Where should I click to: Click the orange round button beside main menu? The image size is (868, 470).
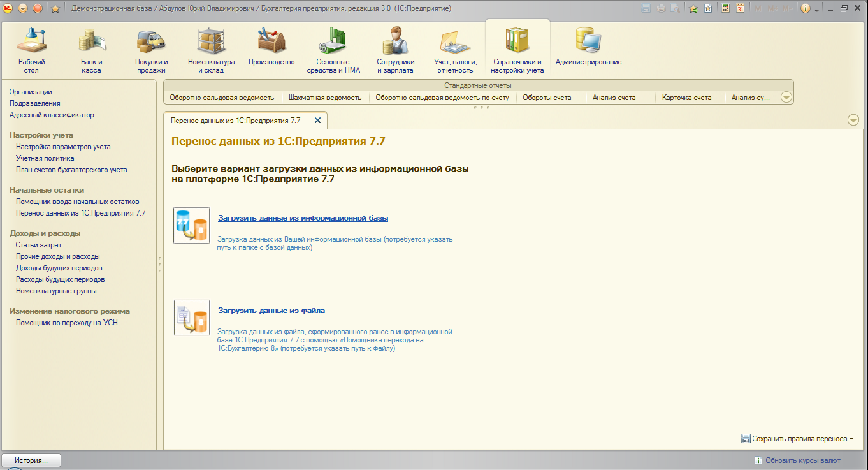37,8
